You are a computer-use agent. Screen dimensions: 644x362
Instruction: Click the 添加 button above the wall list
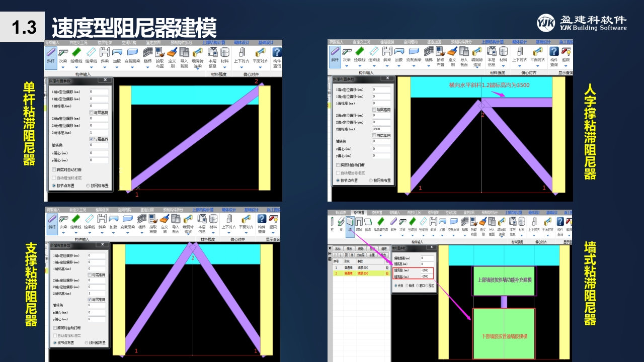[x=338, y=249]
